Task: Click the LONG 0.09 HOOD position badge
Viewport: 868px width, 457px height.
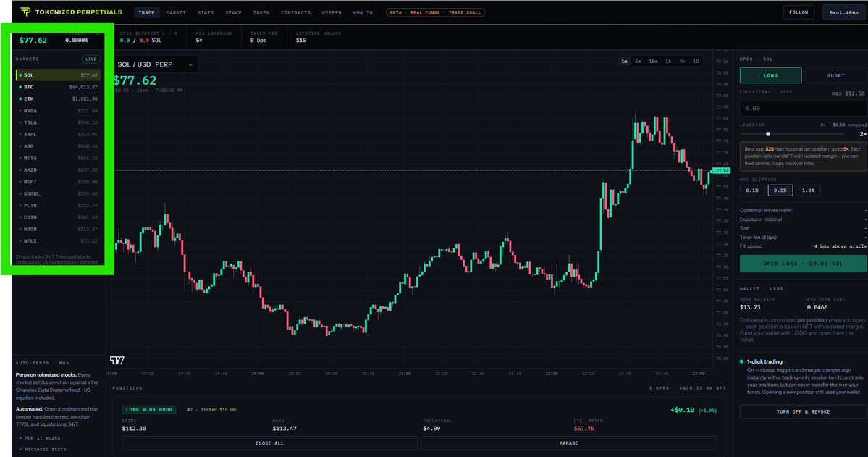Action: pyautogui.click(x=149, y=409)
